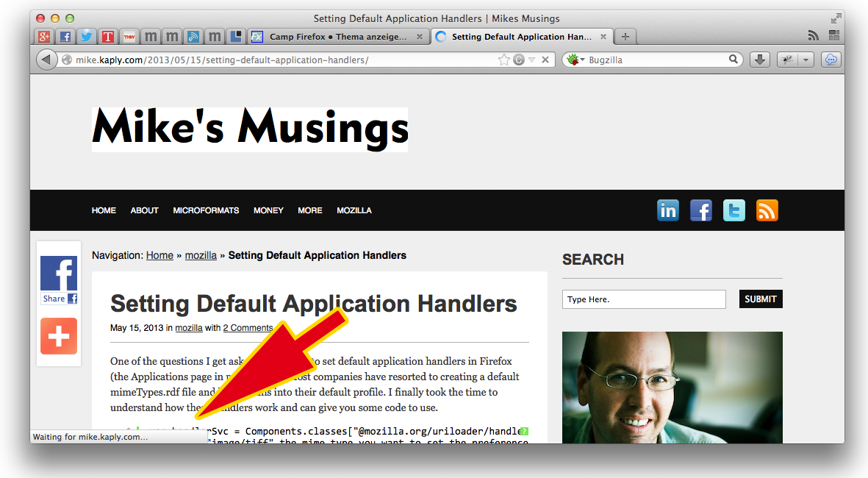Open the chat bubble toolbar button

click(831, 60)
